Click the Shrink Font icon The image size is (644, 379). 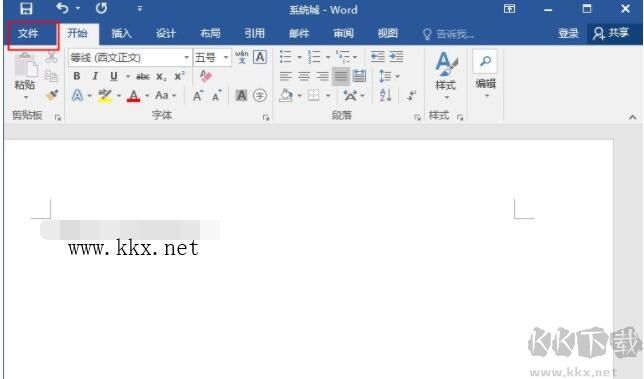[217, 96]
